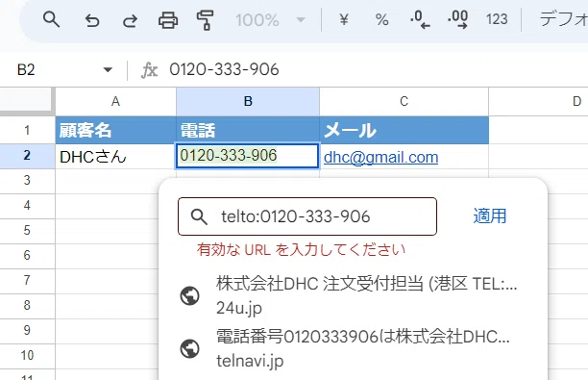The width and height of the screenshot is (588, 380).
Task: Select row 1 header
Action: (x=27, y=130)
